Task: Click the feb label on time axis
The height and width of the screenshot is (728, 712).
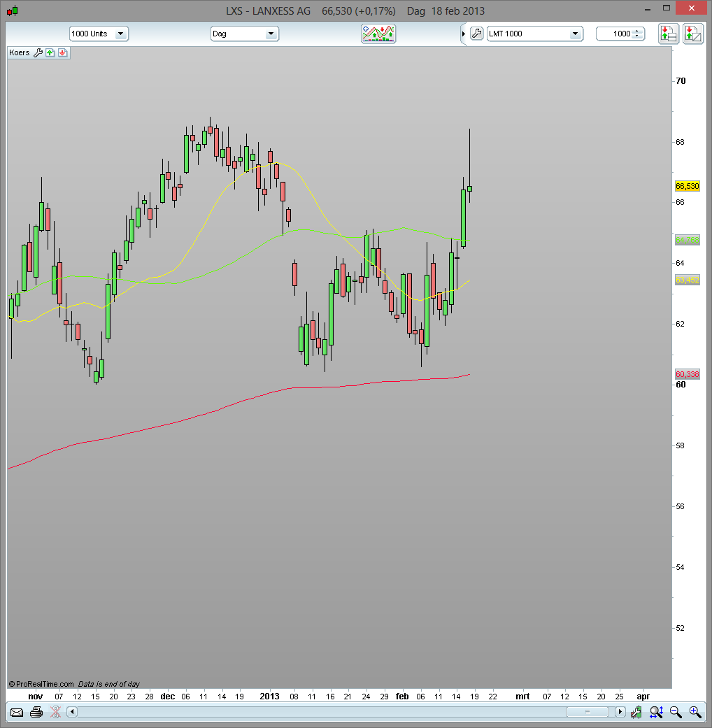Action: click(x=402, y=697)
